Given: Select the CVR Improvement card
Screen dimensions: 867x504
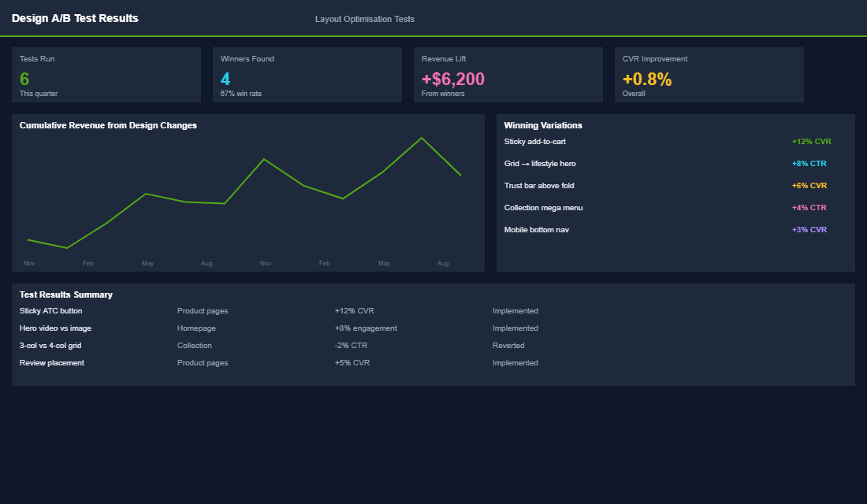Looking at the screenshot, I should pyautogui.click(x=709, y=75).
